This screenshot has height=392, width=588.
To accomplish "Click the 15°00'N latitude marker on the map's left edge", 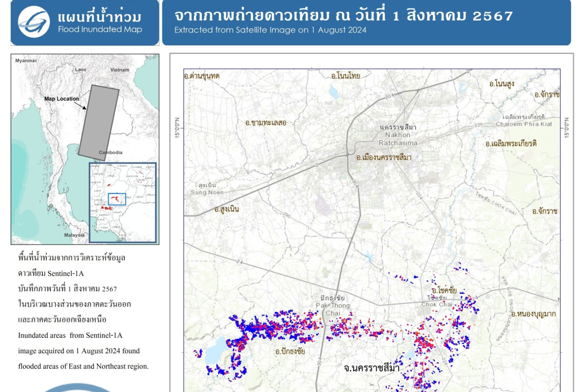I will 177,126.
